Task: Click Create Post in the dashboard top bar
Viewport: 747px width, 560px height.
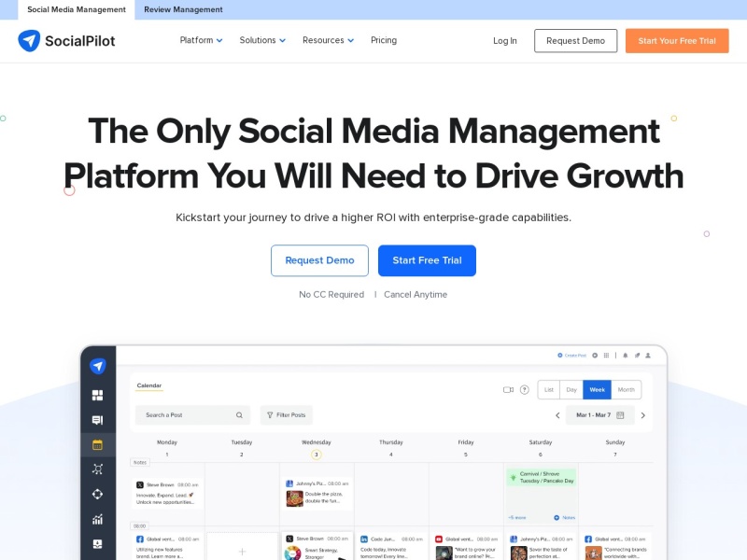Action: [x=572, y=356]
